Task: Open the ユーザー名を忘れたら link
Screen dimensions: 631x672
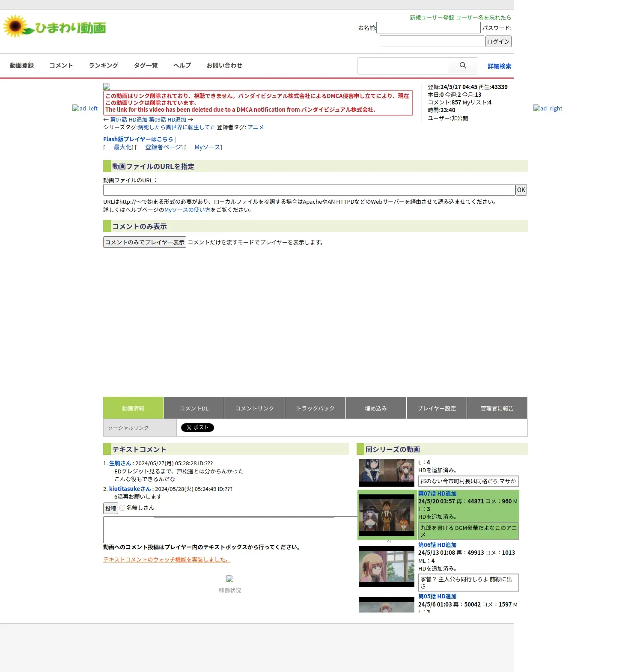Action: tap(484, 18)
